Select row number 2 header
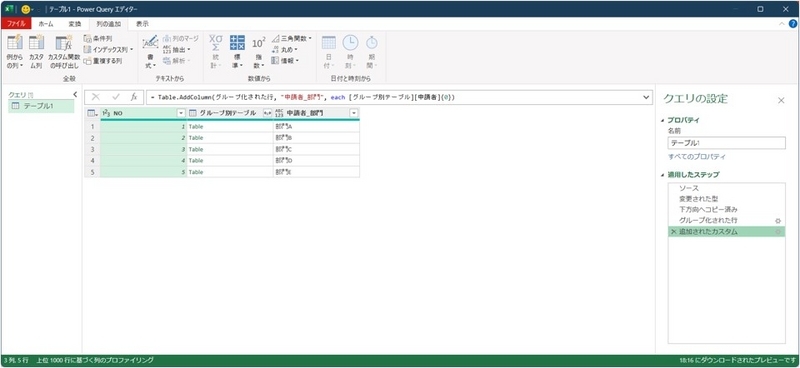800x368 pixels. point(92,138)
